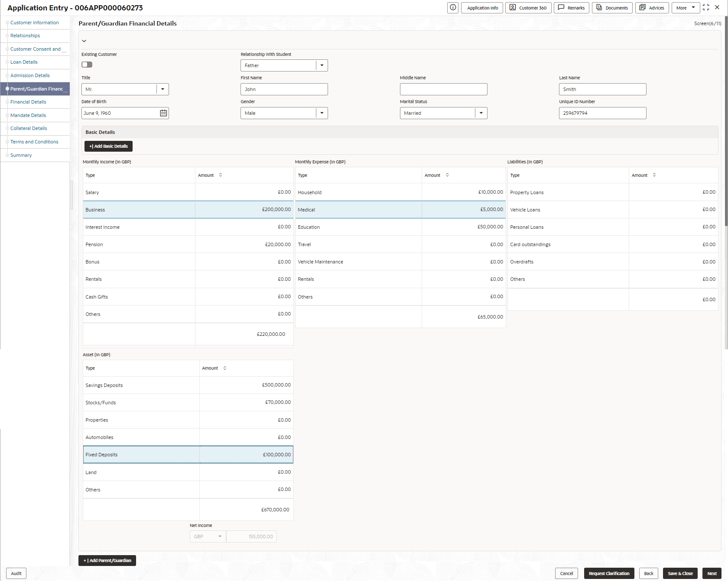
Task: Click the sidebar collapse handle
Action: point(71,195)
